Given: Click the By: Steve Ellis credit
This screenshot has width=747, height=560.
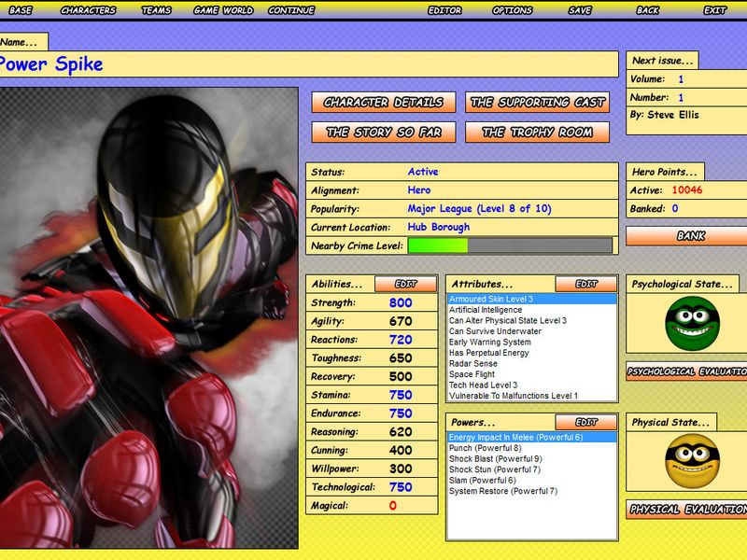Looking at the screenshot, I should (x=664, y=115).
